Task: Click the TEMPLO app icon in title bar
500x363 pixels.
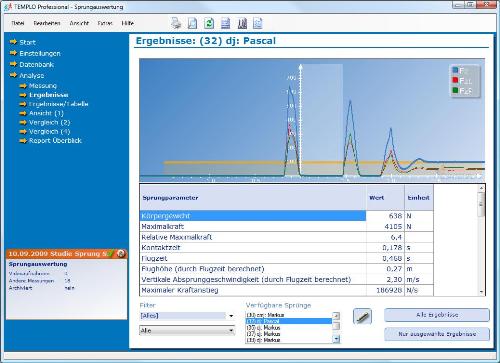Action: (8, 7)
